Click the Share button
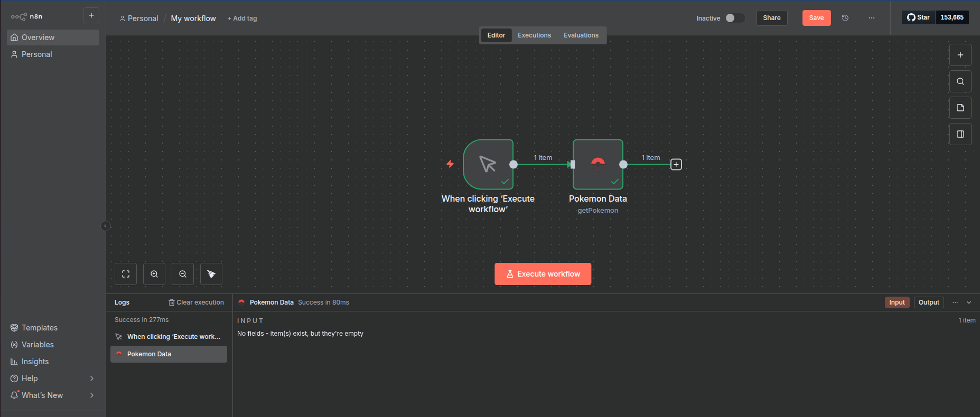This screenshot has width=980, height=417. click(772, 18)
